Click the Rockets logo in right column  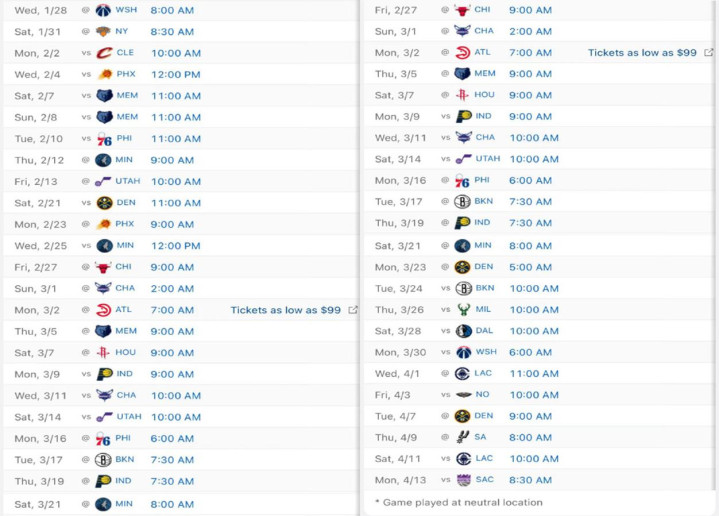[x=462, y=95]
